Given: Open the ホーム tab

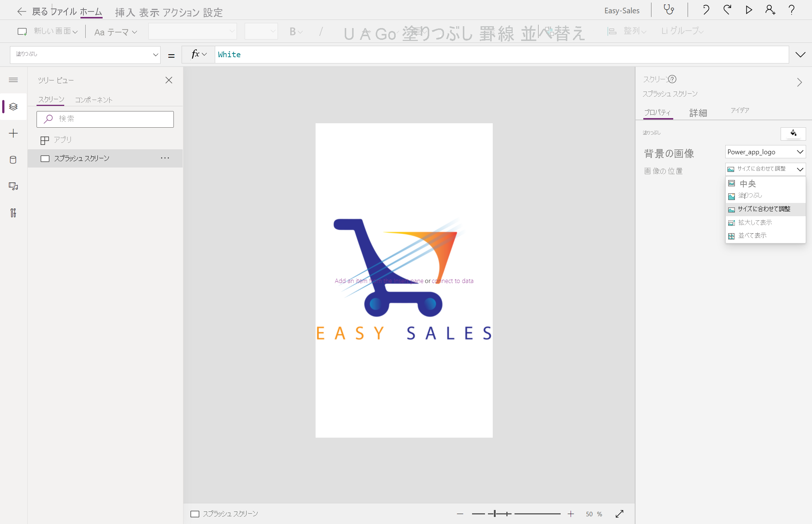Looking at the screenshot, I should pyautogui.click(x=91, y=11).
